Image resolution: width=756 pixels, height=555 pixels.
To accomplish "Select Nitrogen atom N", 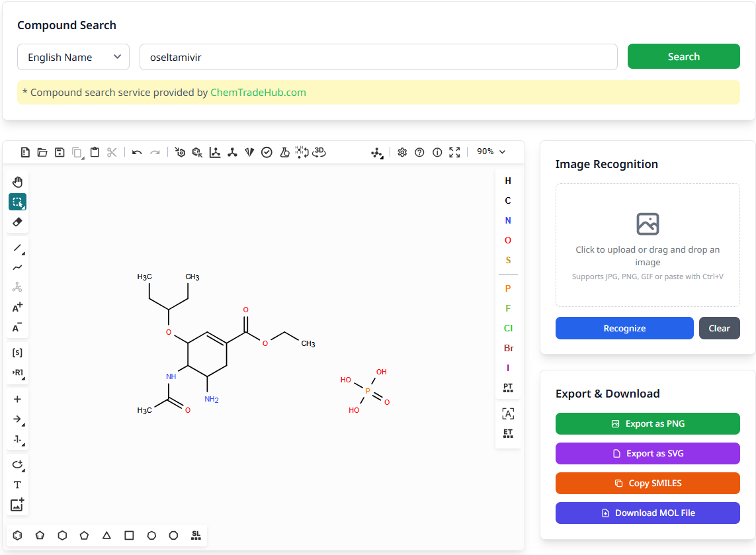I will click(x=508, y=220).
